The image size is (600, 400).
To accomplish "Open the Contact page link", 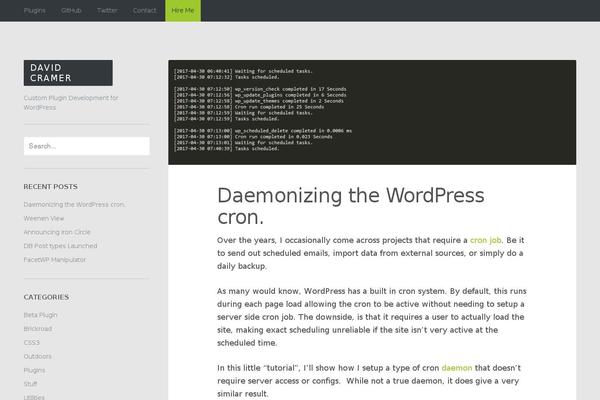I will (144, 10).
